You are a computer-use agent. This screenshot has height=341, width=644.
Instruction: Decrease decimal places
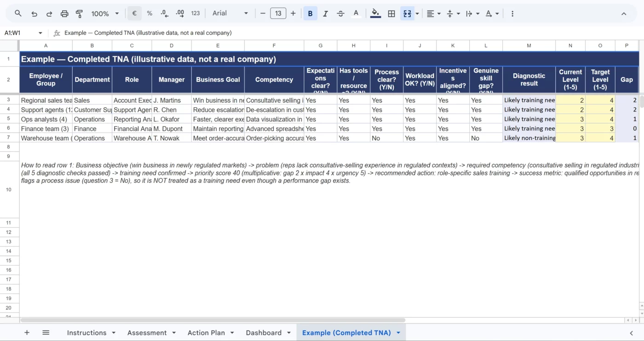(x=165, y=14)
